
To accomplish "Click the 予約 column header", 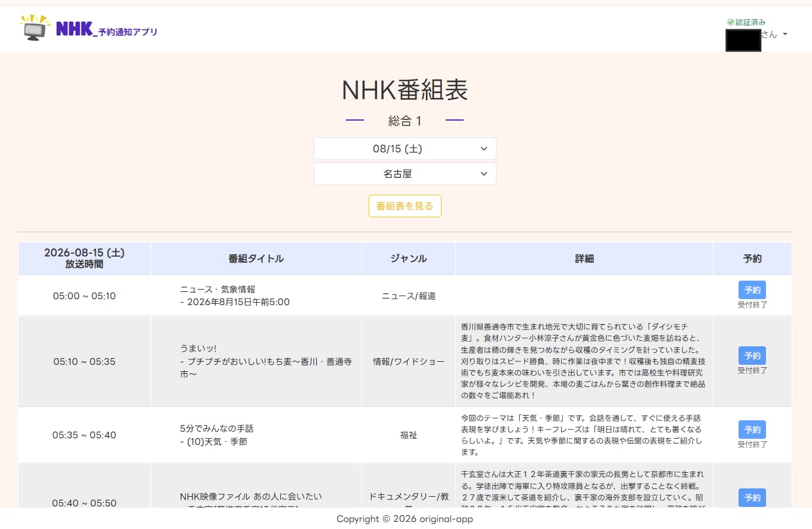I will point(752,259).
